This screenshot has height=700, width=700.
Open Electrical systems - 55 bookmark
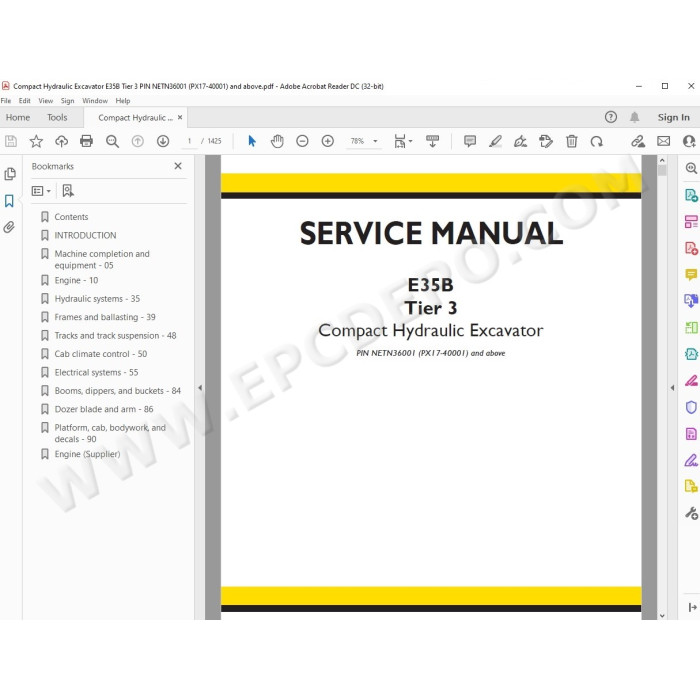click(x=96, y=372)
